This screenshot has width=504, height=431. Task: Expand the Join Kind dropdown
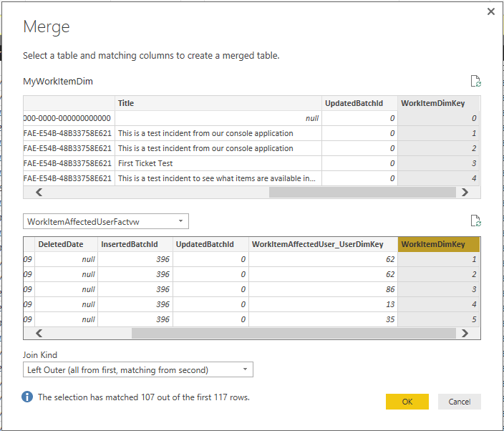[x=138, y=370]
